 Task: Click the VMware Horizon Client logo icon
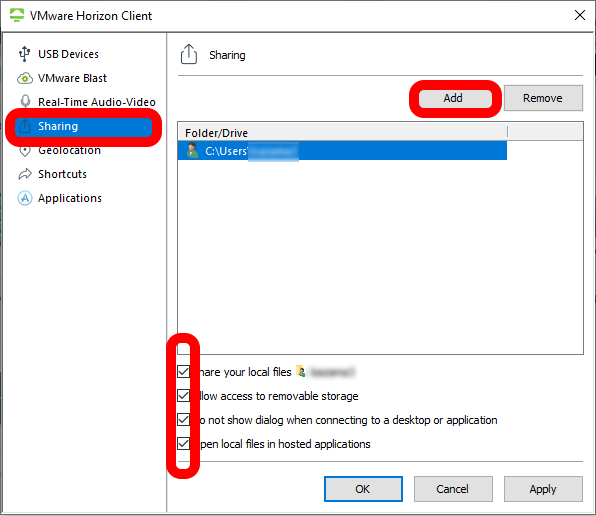[x=17, y=15]
